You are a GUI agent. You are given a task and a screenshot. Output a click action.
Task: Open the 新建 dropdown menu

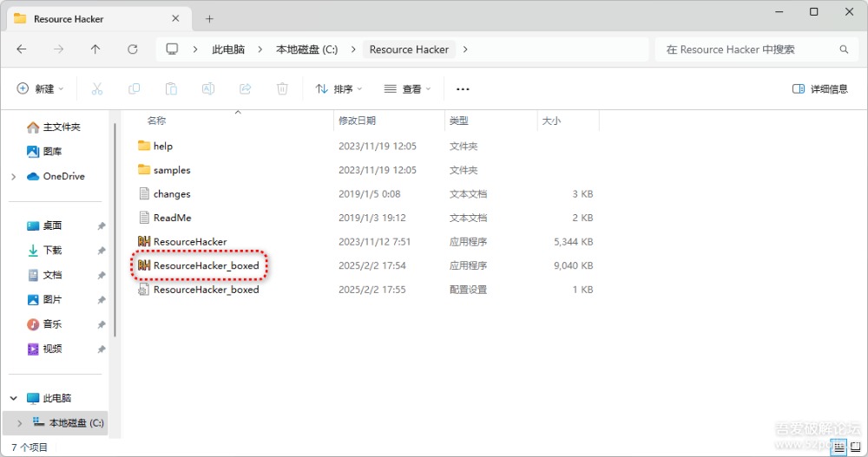click(x=41, y=88)
